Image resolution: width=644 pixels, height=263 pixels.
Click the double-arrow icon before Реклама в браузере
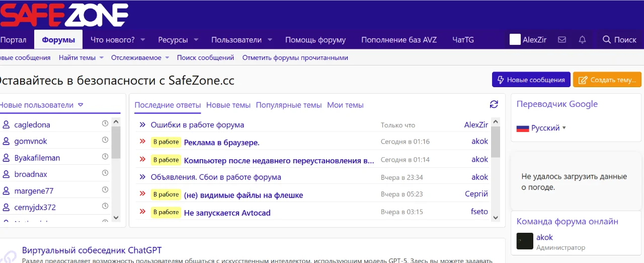coord(142,142)
